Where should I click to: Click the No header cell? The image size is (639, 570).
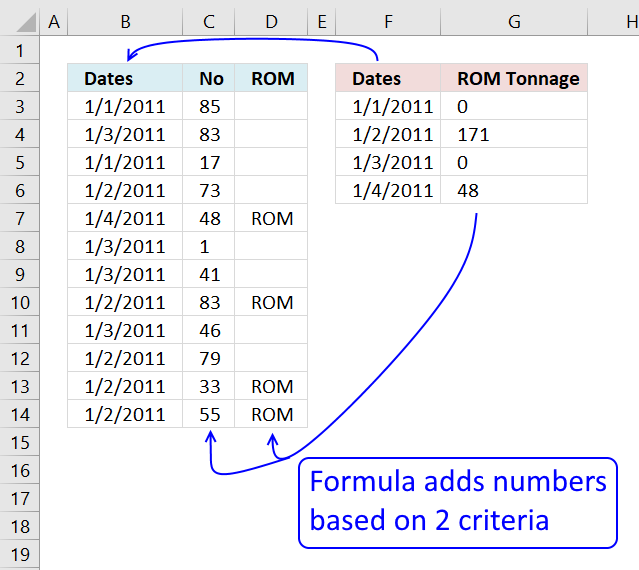(x=209, y=78)
